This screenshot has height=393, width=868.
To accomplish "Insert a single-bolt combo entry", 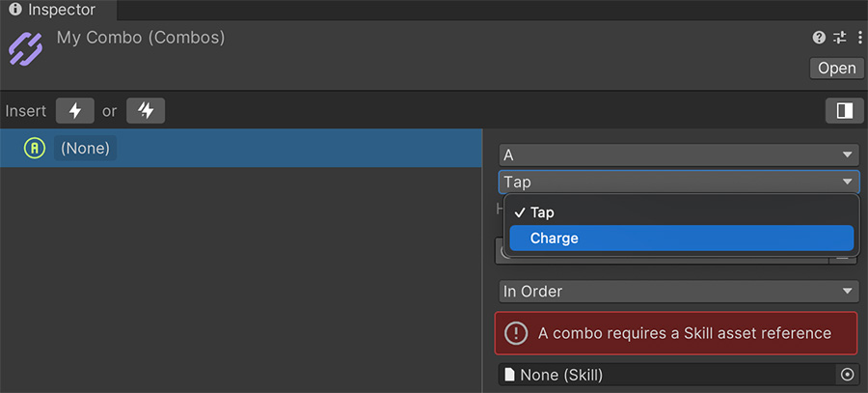I will [74, 111].
